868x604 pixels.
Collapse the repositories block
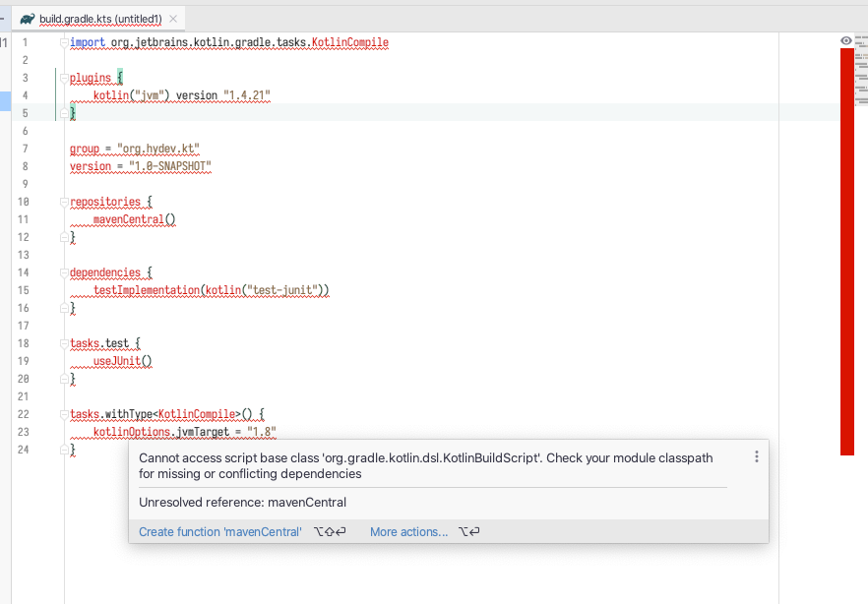(62, 201)
